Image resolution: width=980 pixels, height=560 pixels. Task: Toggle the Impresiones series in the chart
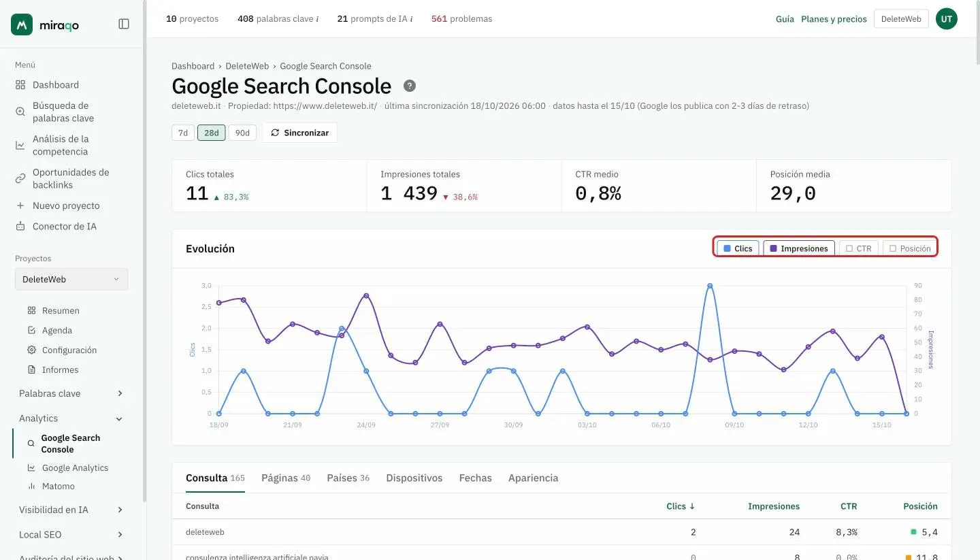[x=799, y=248]
